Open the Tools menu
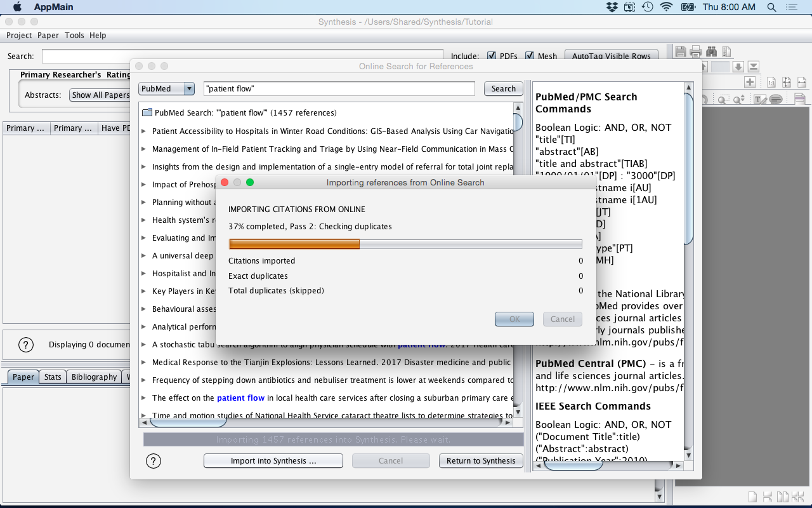 [x=74, y=36]
